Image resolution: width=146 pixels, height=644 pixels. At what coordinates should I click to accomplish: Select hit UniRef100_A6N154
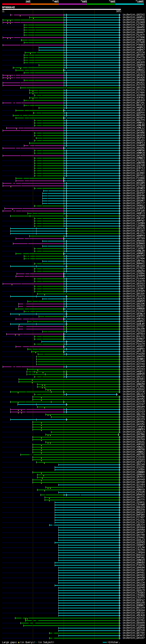tap(134, 271)
